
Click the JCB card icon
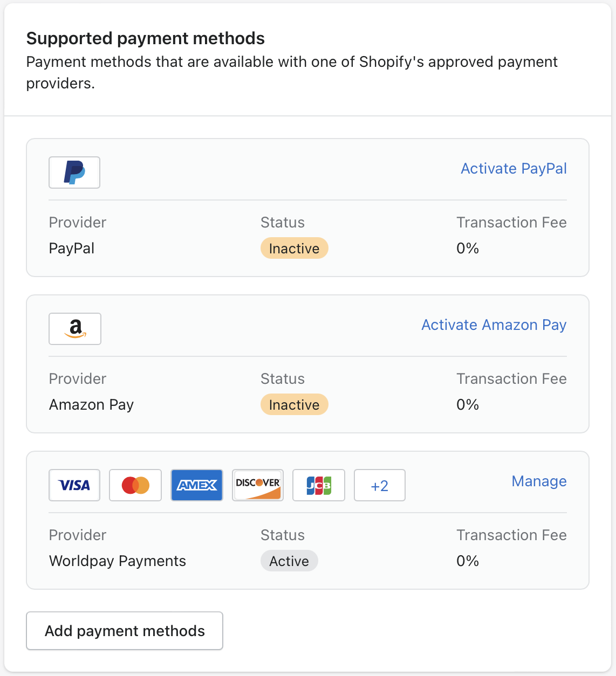(319, 485)
